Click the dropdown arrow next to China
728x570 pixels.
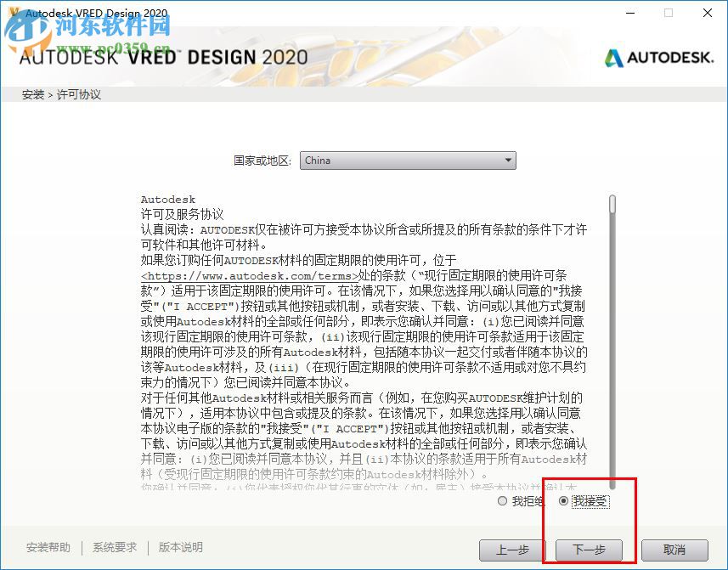pyautogui.click(x=508, y=161)
